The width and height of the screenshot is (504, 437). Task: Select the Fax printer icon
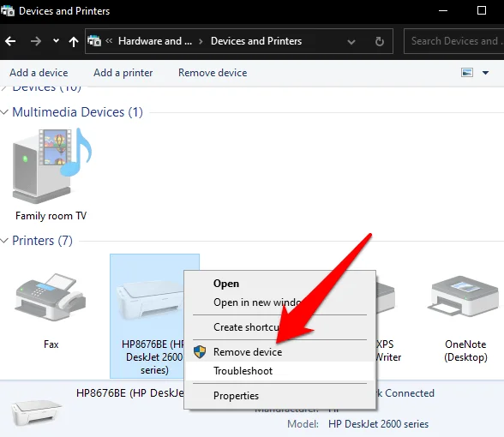[51, 297]
